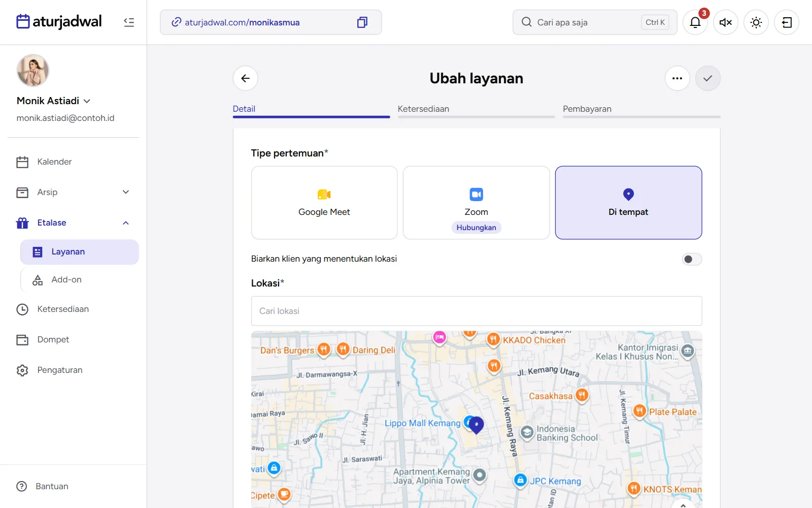
Task: Expand the Monik Astiadi account dropdown
Action: coord(87,101)
